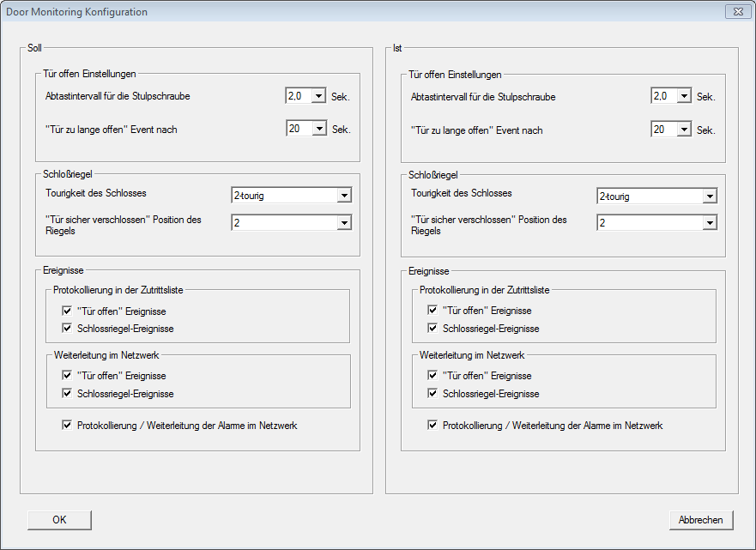Click the Abbrechen button

coord(701,520)
